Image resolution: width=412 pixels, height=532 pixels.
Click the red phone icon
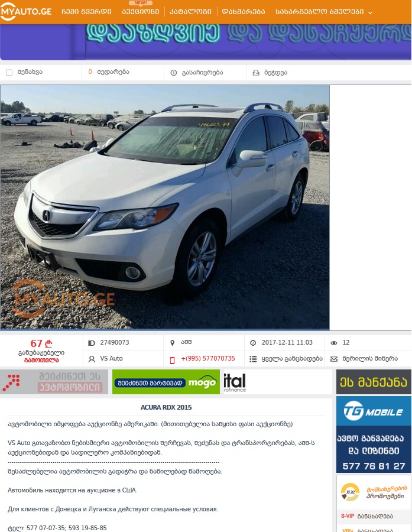173,360
